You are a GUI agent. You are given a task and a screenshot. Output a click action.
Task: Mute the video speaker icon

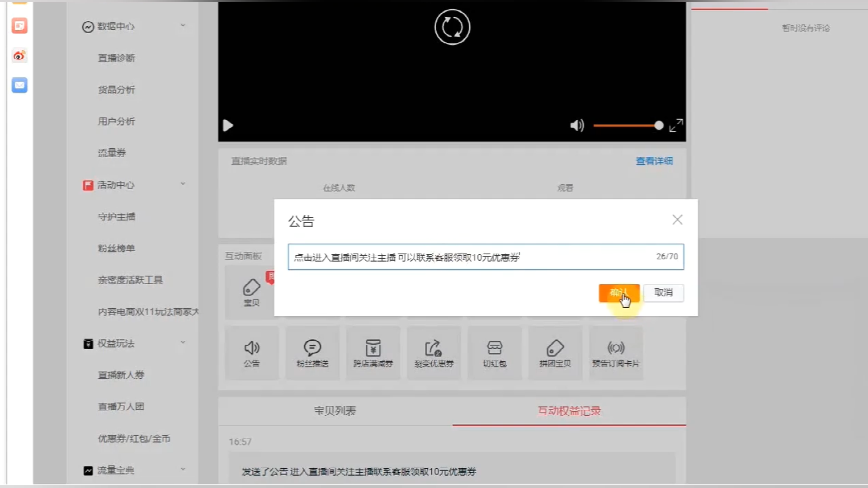pos(577,125)
